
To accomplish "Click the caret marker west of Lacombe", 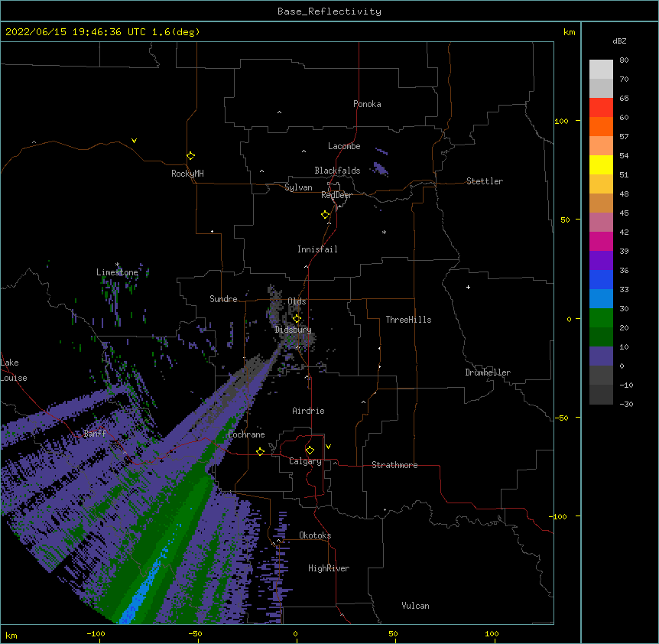I will 304,151.
